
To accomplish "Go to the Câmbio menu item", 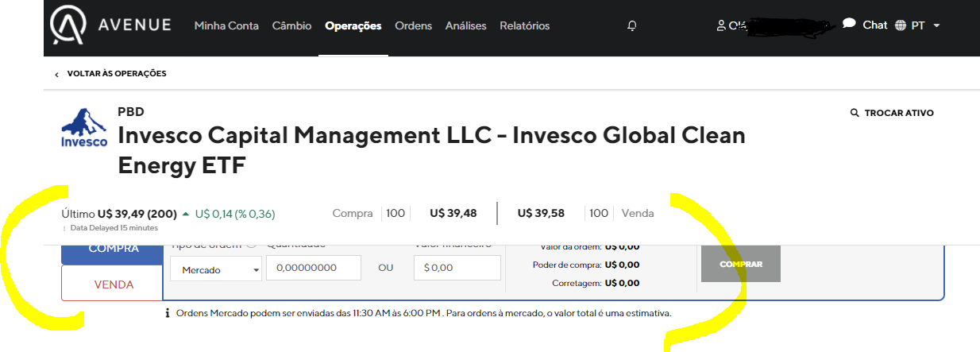I will point(291,25).
